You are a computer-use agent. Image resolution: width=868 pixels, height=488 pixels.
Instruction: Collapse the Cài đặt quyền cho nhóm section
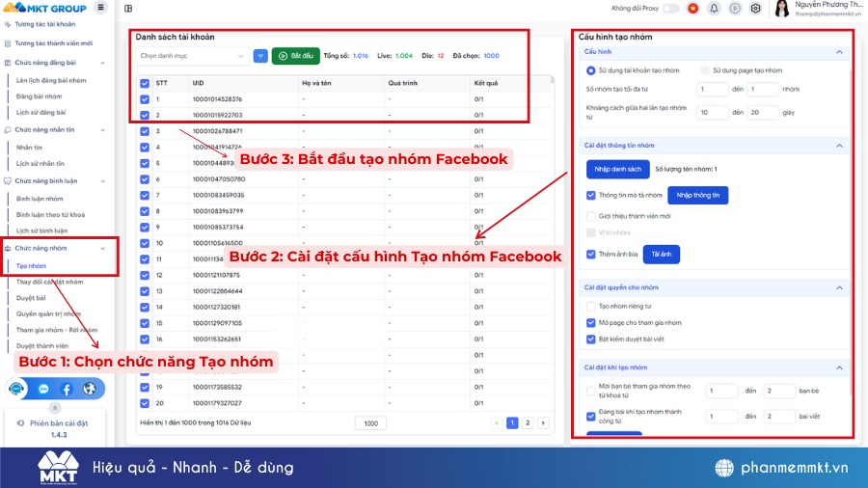839,287
